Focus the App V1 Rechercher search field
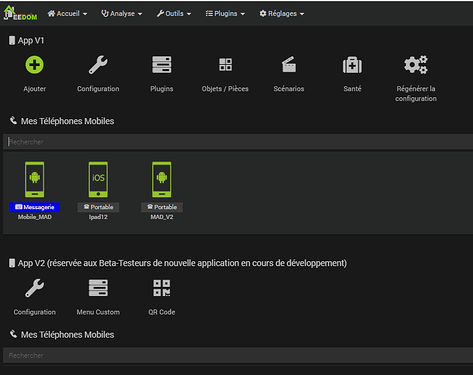The height and width of the screenshot is (375, 473). click(238, 142)
